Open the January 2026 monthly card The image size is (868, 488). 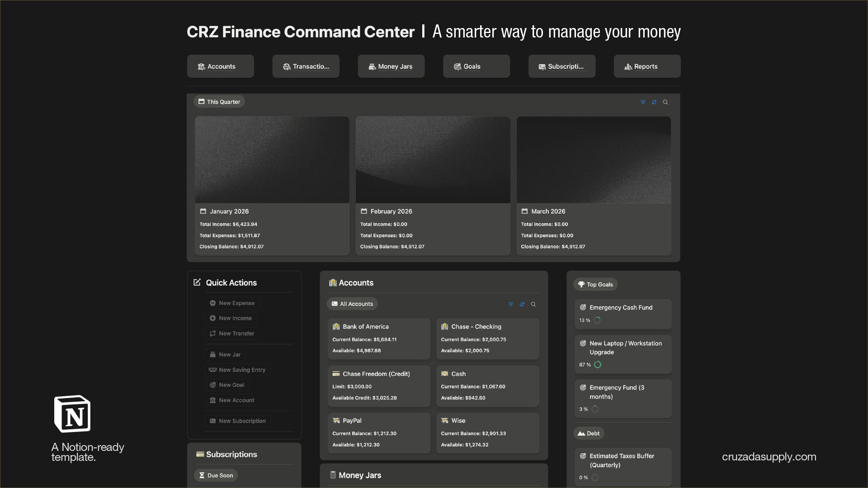[x=272, y=185]
